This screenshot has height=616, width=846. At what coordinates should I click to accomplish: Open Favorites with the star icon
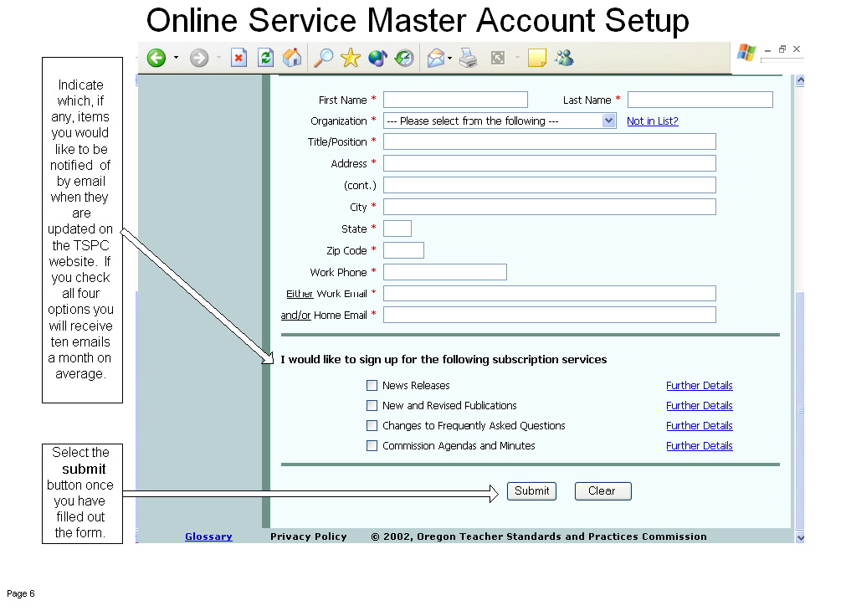coord(351,58)
